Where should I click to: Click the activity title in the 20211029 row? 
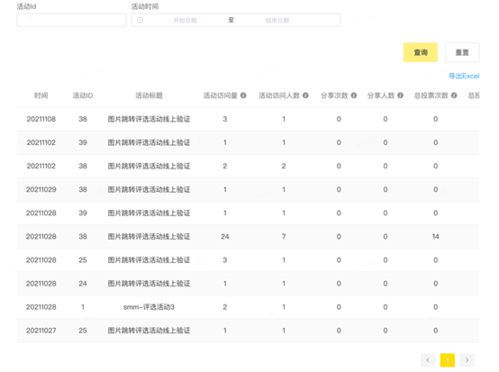coord(149,189)
